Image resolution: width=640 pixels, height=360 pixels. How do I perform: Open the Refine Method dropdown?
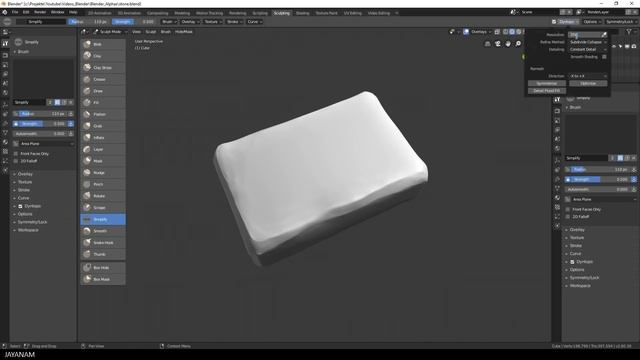[x=588, y=42]
